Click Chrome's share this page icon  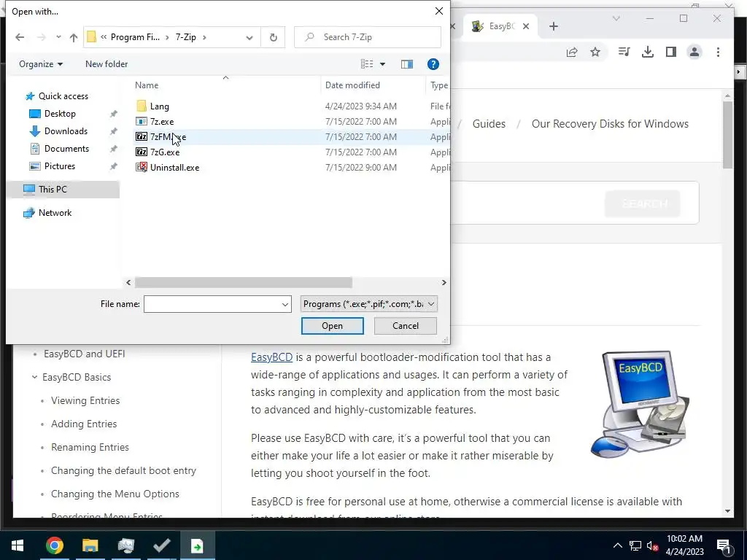tap(572, 52)
